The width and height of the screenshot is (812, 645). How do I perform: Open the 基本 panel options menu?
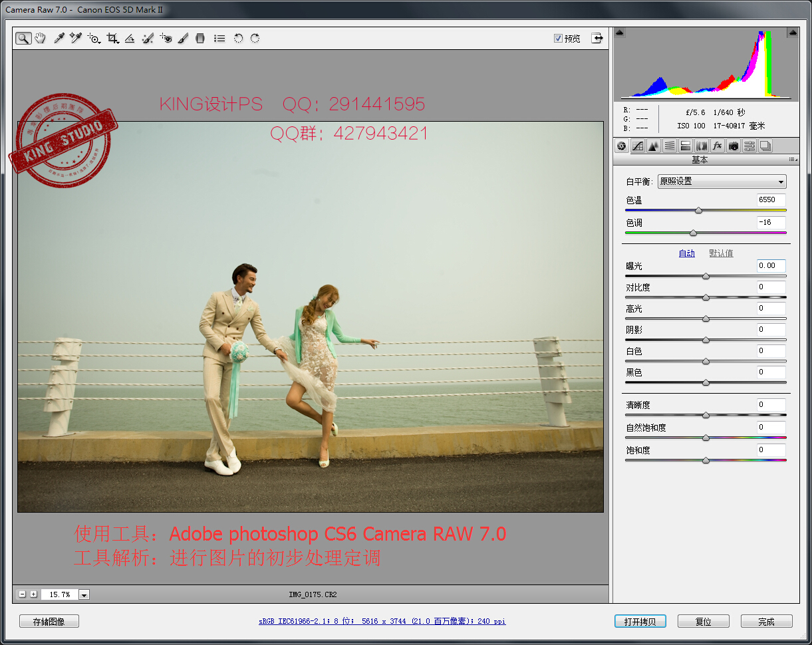[x=792, y=160]
